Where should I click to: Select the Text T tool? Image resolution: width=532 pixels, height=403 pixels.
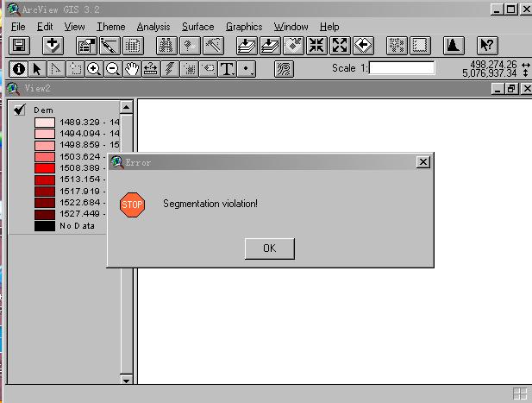point(227,69)
